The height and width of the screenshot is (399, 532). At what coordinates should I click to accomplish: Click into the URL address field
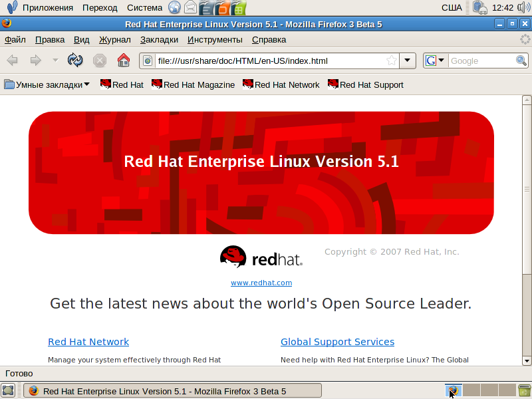(266, 61)
